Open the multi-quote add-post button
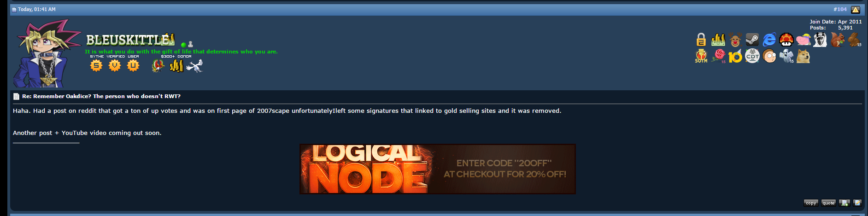 click(x=845, y=203)
